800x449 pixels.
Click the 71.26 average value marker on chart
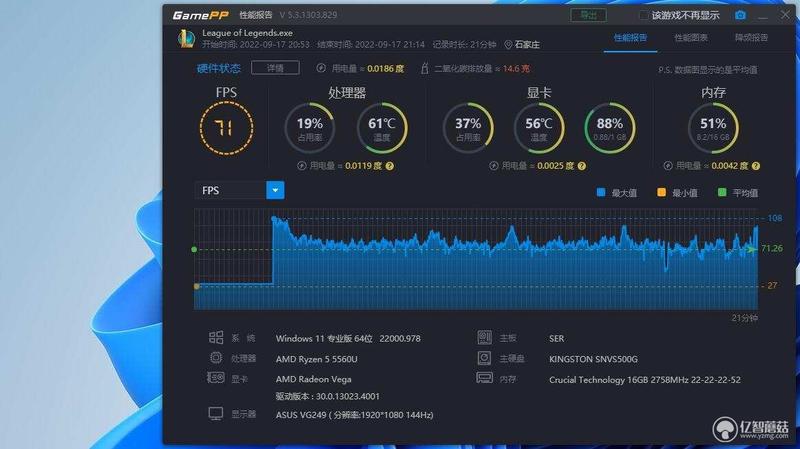point(771,248)
